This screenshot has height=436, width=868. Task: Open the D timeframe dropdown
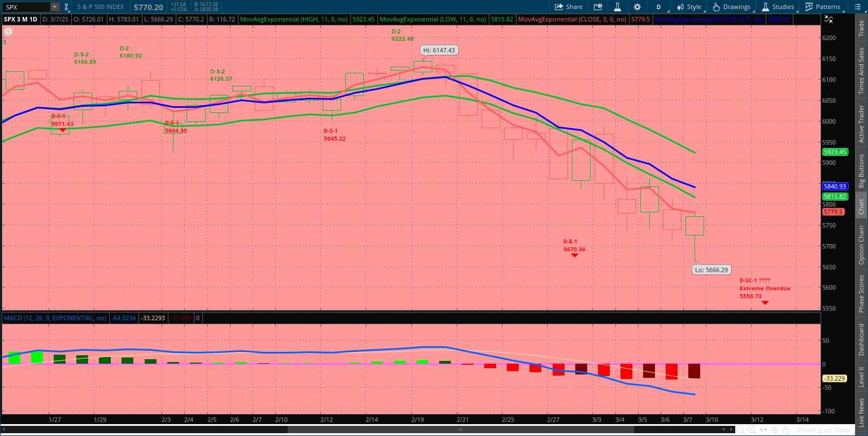coord(658,7)
